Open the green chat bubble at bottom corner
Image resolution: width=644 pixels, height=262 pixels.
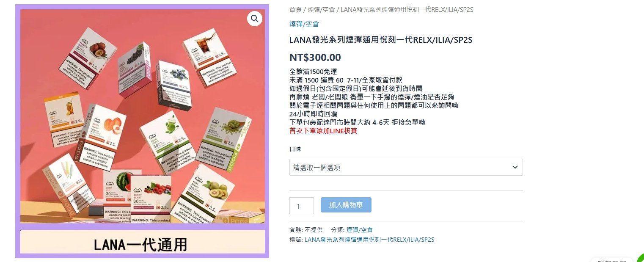[x=641, y=258]
